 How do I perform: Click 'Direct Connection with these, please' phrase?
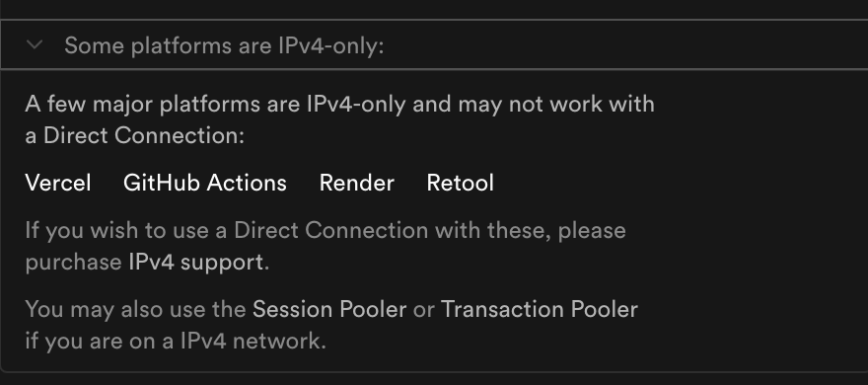430,230
